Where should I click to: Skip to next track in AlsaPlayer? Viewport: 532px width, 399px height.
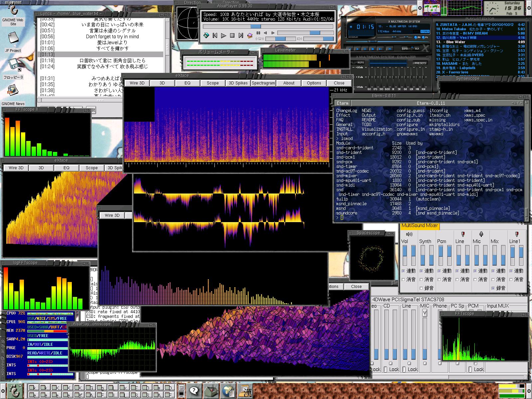click(x=241, y=35)
